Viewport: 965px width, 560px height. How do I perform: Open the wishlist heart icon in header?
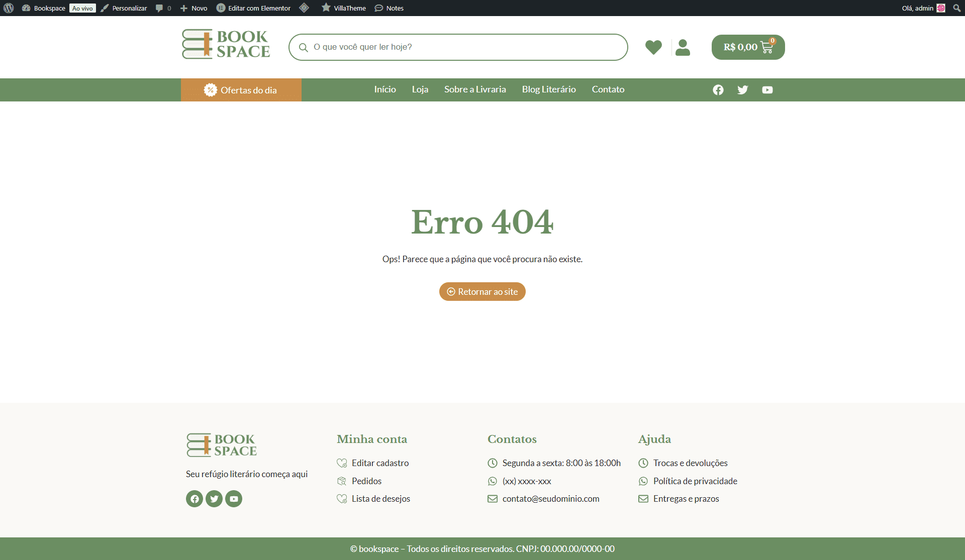pos(653,47)
